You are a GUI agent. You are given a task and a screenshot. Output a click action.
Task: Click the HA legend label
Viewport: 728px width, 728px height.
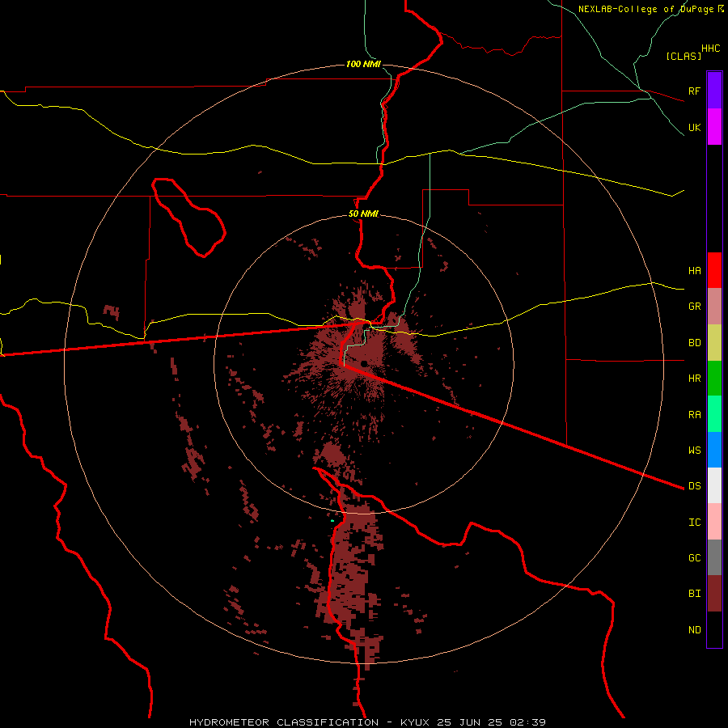(x=694, y=270)
